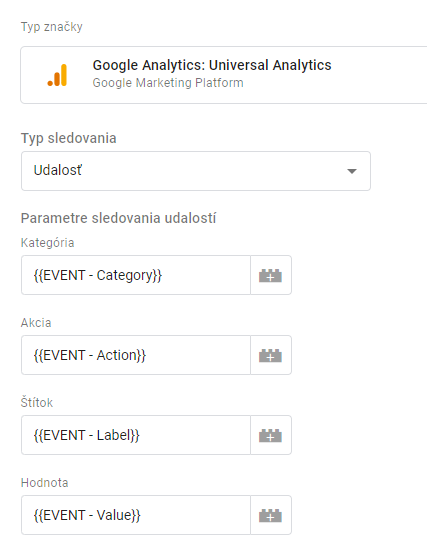Click the Kategória field label
The image size is (427, 548).
coord(48,243)
